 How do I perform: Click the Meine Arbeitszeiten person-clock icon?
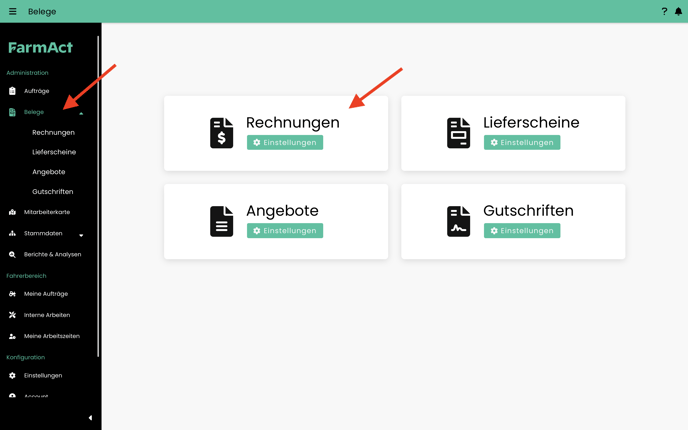(x=12, y=336)
